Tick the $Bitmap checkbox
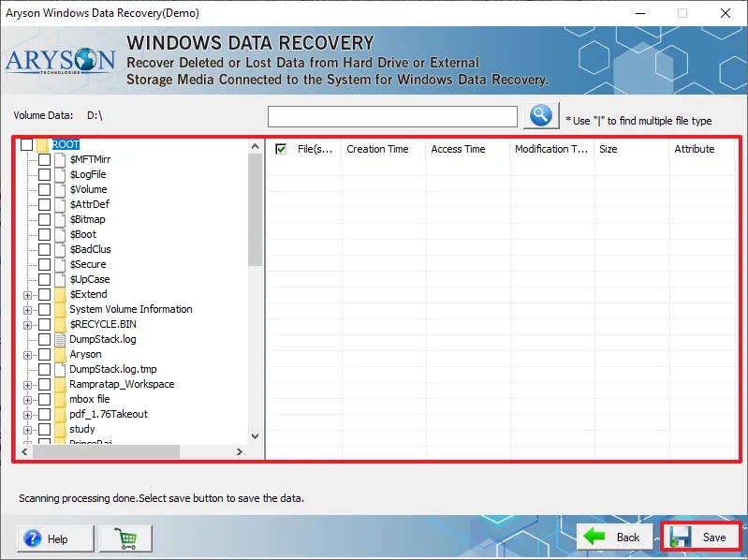This screenshot has width=748, height=560. point(44,219)
